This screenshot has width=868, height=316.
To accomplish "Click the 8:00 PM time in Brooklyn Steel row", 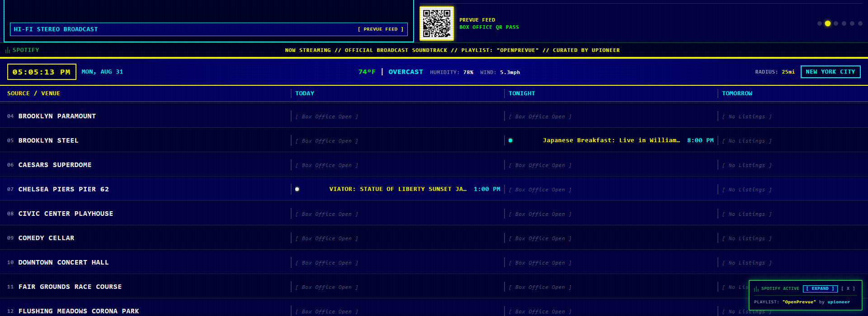I will click(700, 140).
